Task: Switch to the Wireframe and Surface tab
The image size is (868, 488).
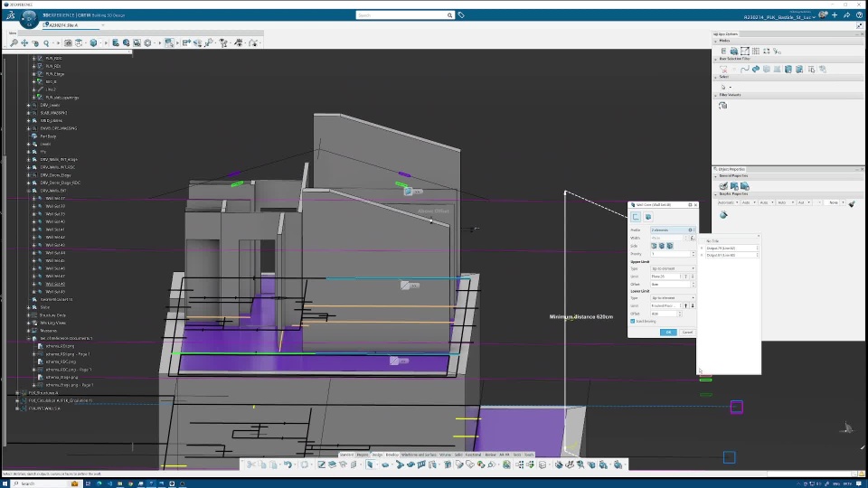Action: pyautogui.click(x=418, y=455)
